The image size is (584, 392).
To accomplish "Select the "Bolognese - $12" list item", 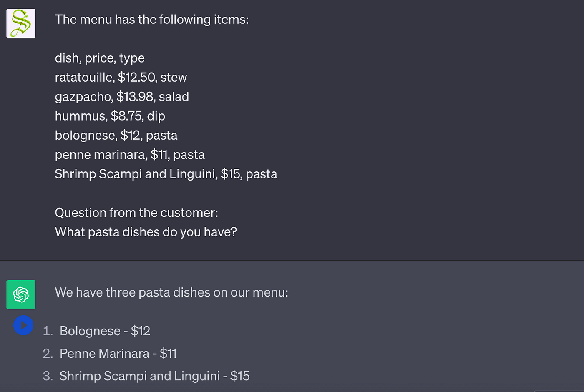I will point(105,331).
